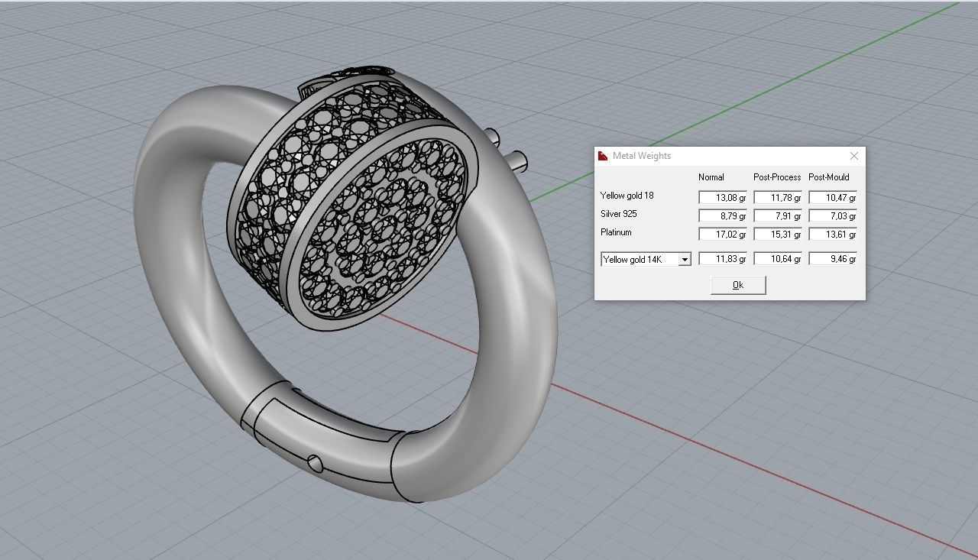
Task: Click the Normal column header text
Action: (x=711, y=177)
